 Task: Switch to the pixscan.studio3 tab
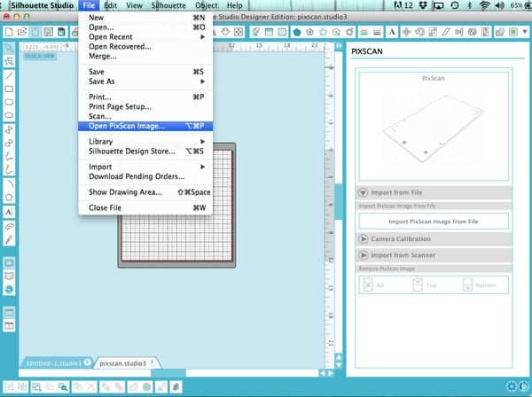127,363
